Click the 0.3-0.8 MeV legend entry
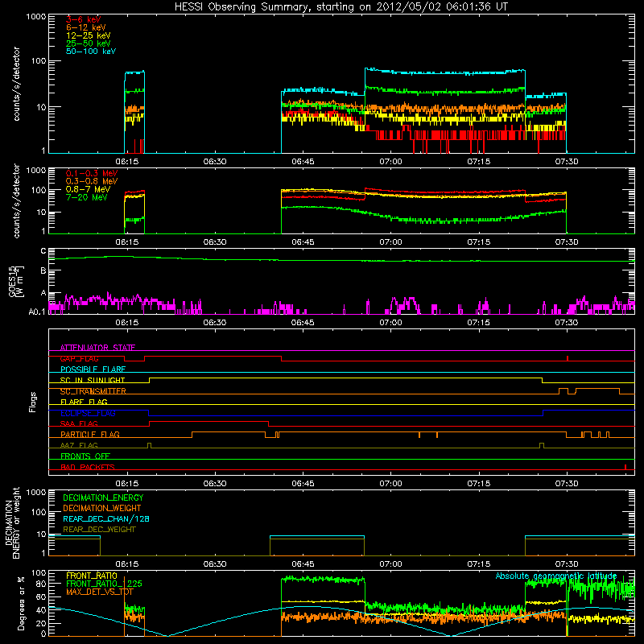The height and width of the screenshot is (644, 644). [x=92, y=182]
